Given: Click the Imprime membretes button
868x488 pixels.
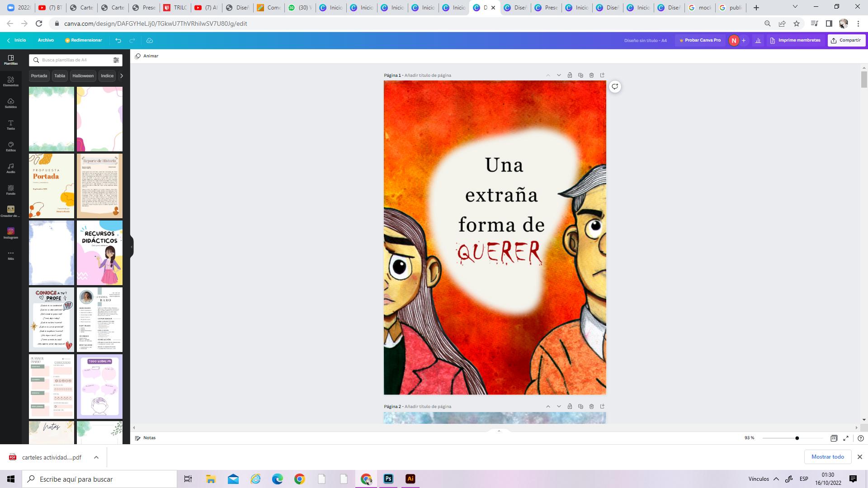Looking at the screenshot, I should coord(795,40).
